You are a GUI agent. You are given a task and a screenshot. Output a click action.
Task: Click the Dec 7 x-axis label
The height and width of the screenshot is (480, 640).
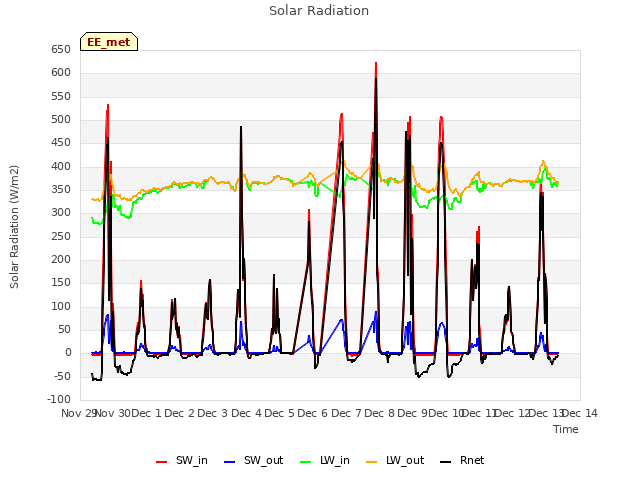coord(347,413)
